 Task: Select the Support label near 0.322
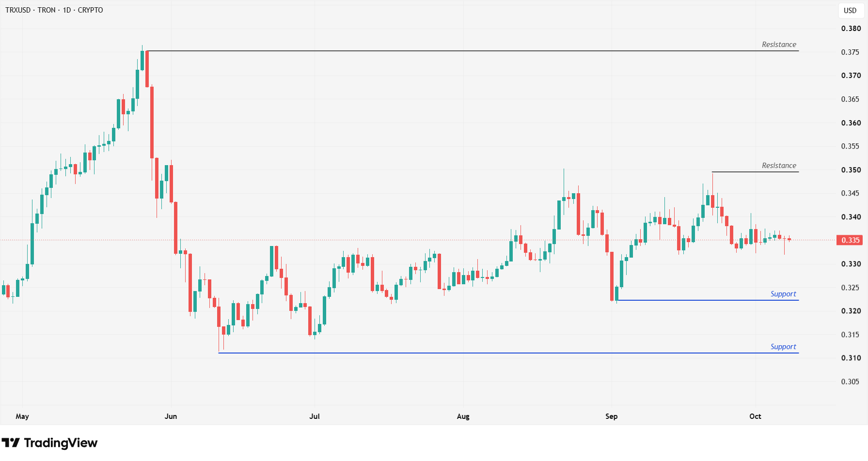tap(783, 294)
